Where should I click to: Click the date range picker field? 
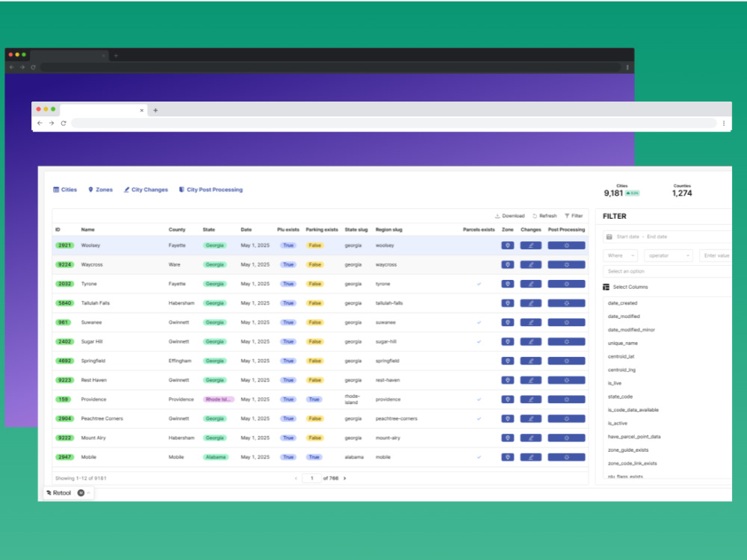(x=668, y=237)
